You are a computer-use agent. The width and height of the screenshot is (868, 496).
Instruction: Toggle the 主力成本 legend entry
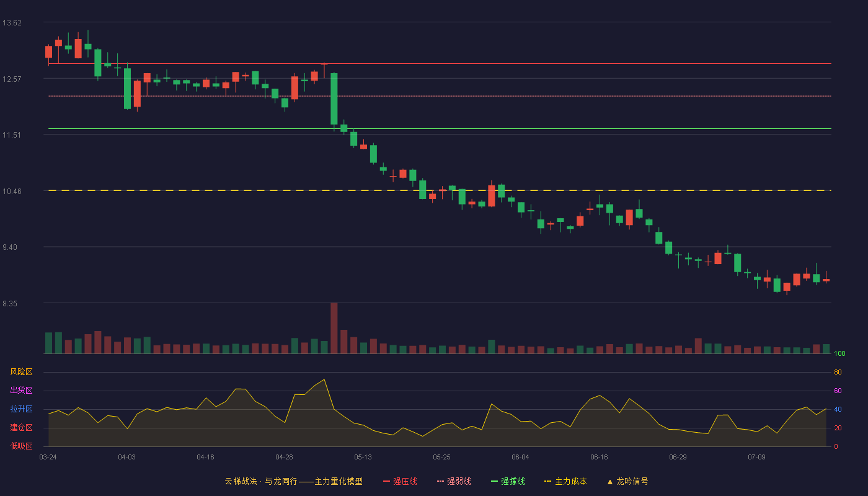click(565, 481)
